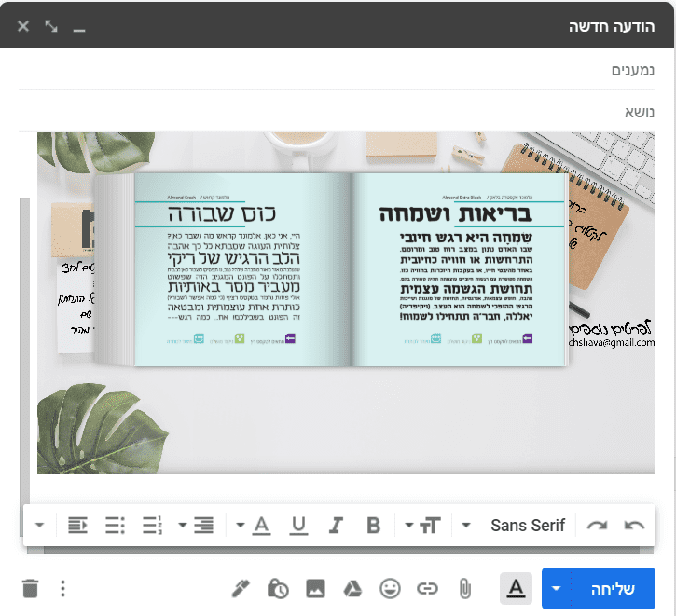Attach files with the paperclip icon
This screenshot has height=616, width=676.
pyautogui.click(x=464, y=589)
